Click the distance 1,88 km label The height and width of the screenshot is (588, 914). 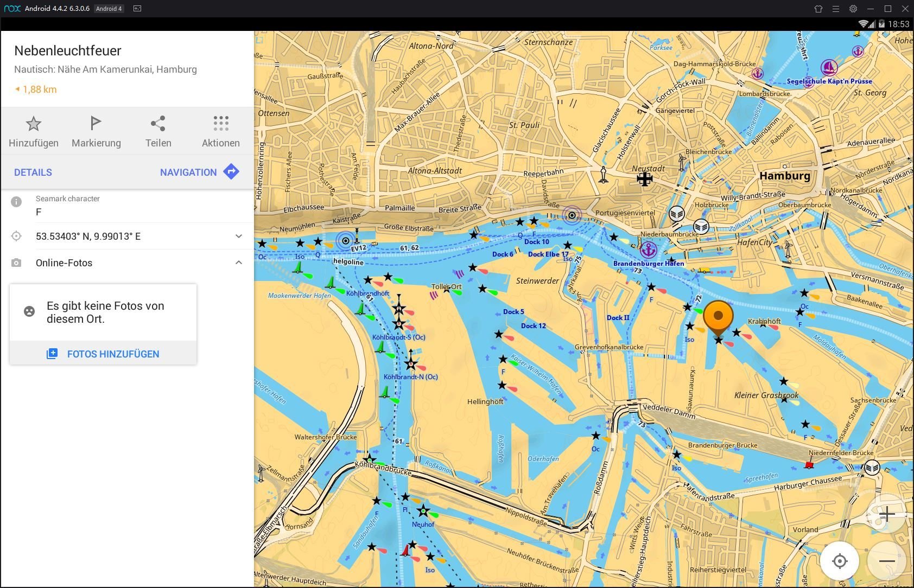tap(40, 90)
